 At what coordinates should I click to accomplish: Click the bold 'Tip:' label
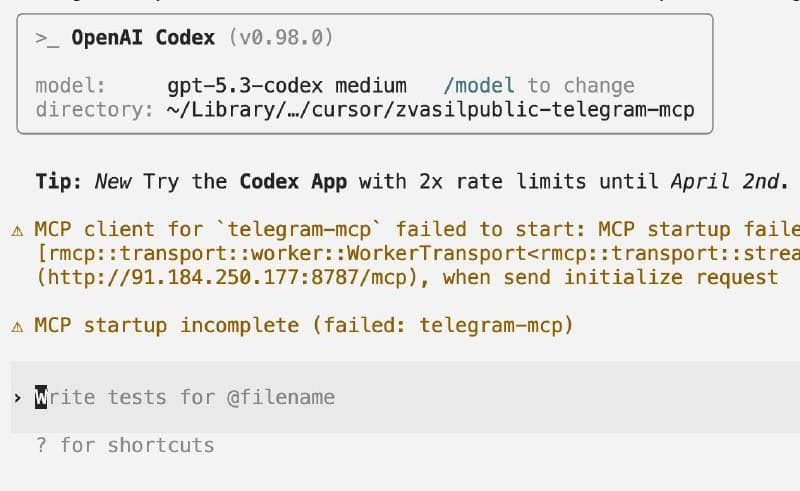tap(59, 182)
